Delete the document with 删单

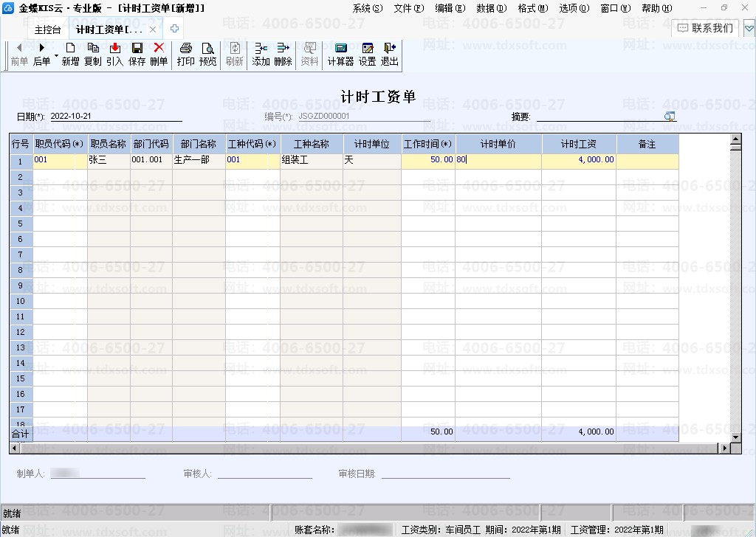(159, 55)
